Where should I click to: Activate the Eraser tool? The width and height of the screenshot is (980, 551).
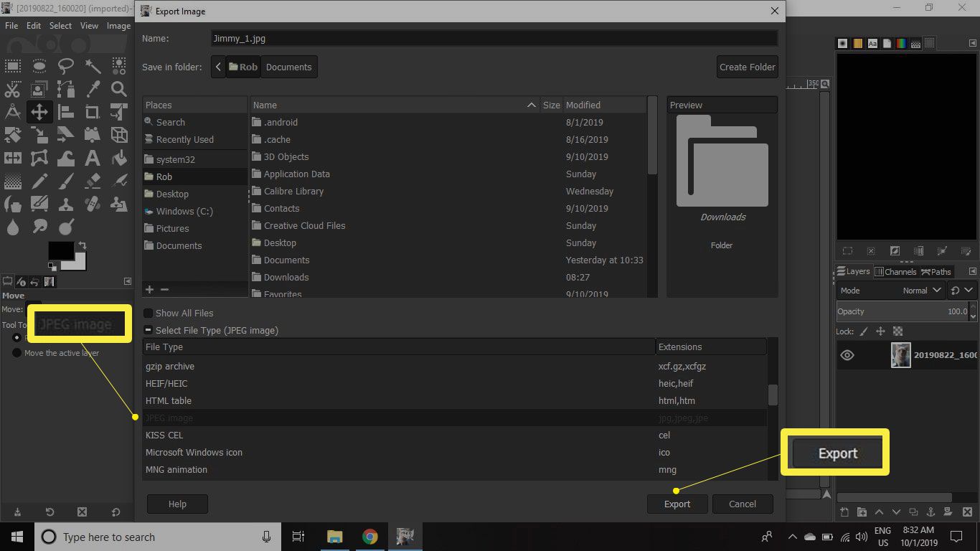click(93, 180)
